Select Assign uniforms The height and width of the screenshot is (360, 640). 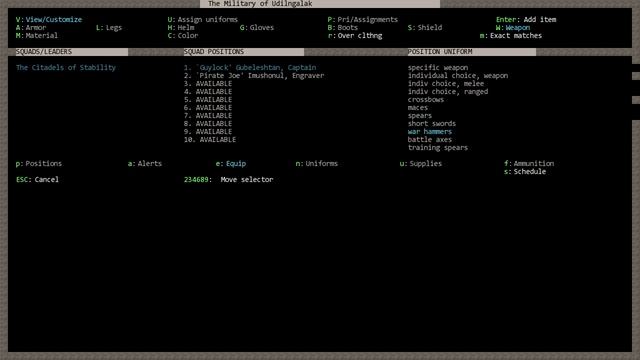click(x=202, y=20)
